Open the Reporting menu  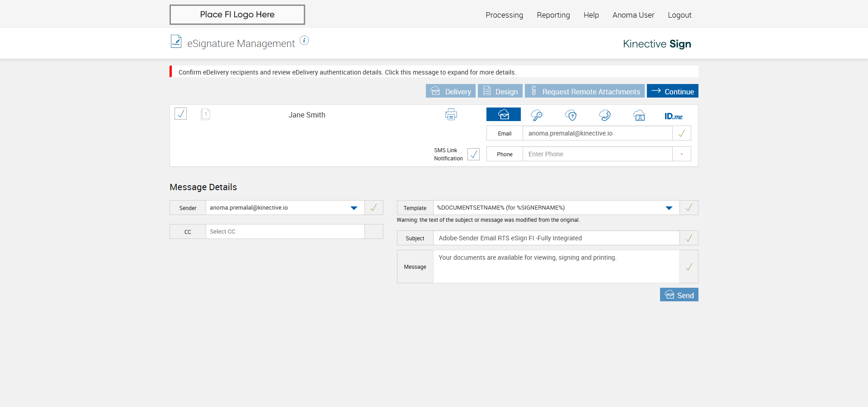553,15
